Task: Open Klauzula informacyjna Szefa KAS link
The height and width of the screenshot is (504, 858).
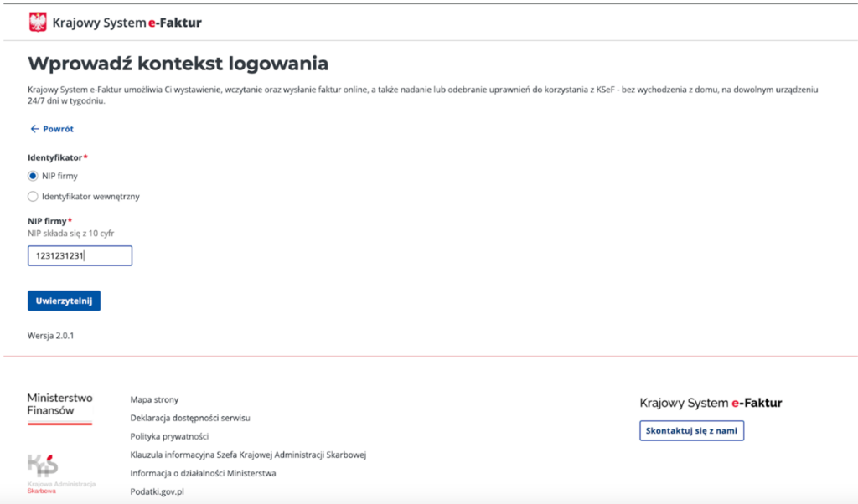Action: click(x=248, y=455)
